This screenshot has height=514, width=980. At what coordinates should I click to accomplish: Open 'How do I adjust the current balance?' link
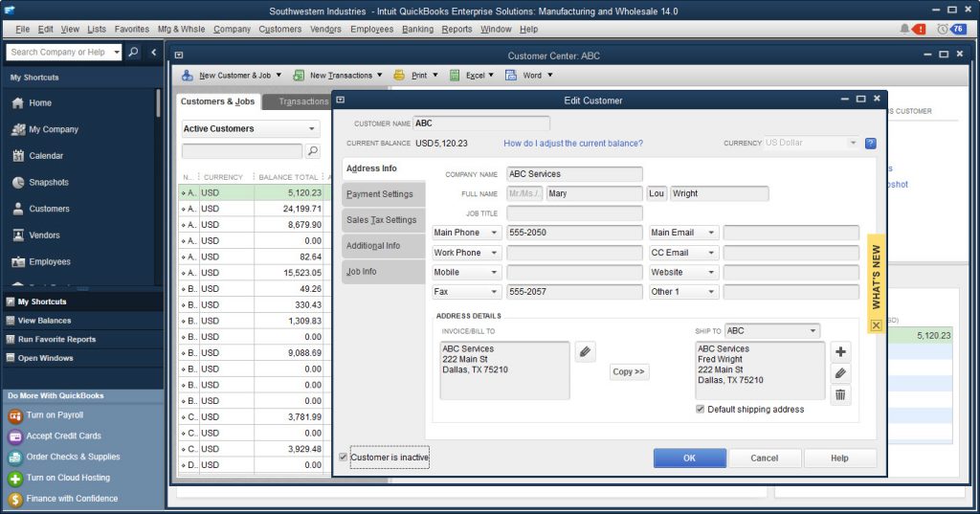click(573, 144)
